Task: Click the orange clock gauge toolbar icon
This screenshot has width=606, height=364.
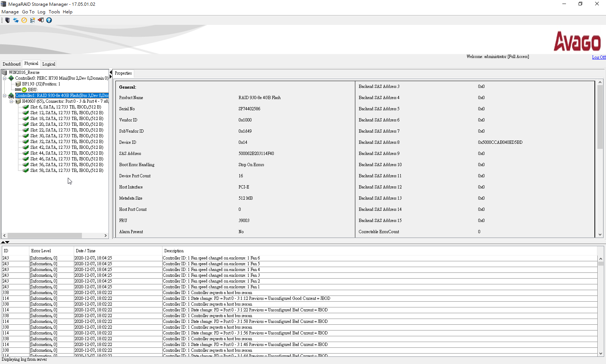Action: 24,20
